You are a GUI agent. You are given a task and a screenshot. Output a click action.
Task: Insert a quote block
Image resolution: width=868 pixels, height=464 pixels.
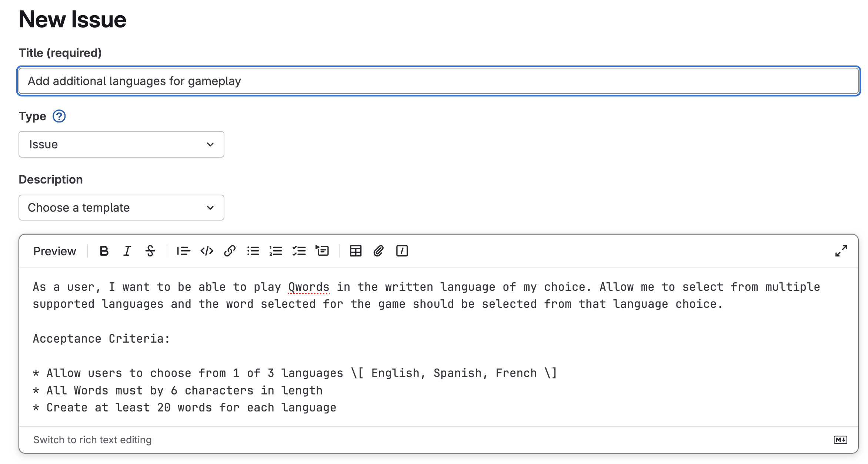point(183,251)
